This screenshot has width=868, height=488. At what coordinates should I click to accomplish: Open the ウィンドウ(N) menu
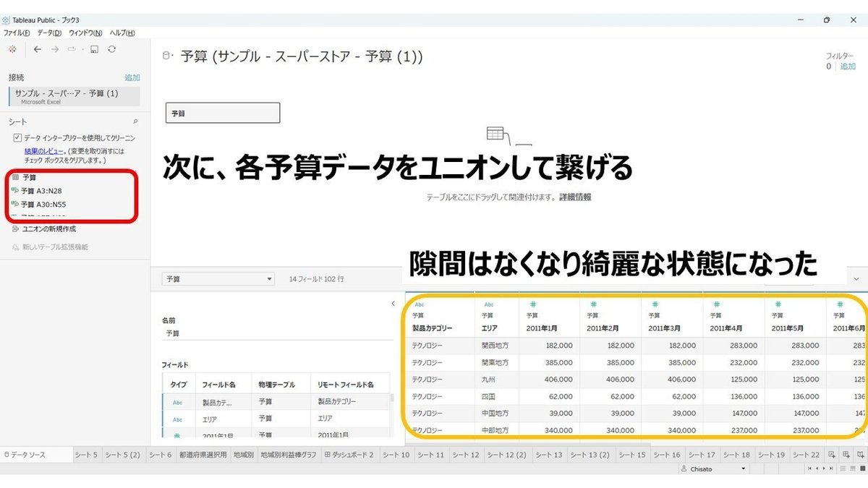86,33
